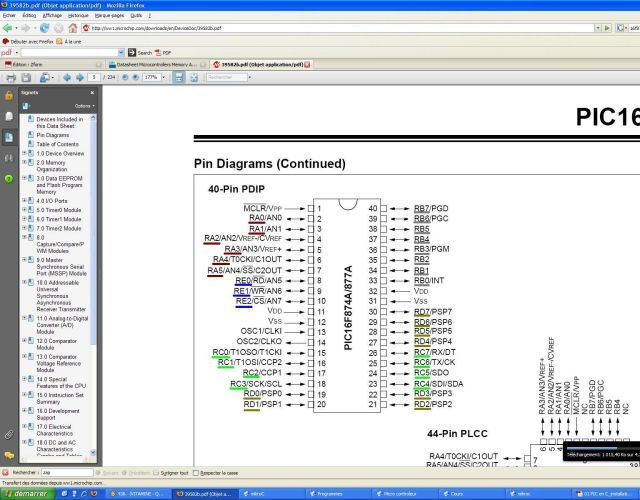Screen dimensions: 640x500
Task: Close the Signets panel
Action: click(x=92, y=93)
